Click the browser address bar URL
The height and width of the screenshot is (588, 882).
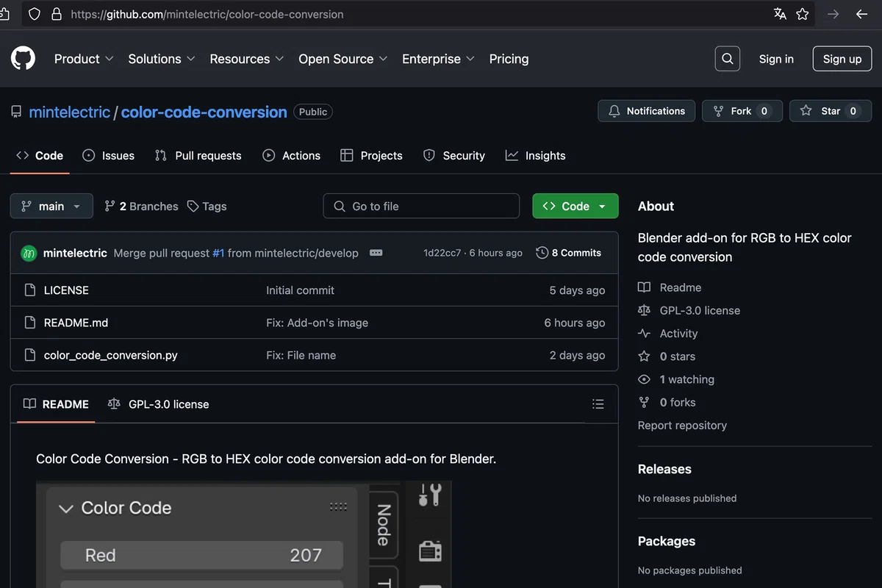[x=207, y=14]
